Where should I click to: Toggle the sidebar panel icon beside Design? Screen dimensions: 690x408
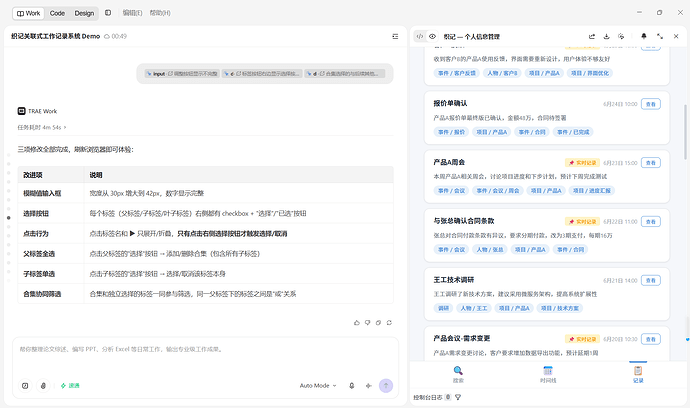[x=108, y=13]
